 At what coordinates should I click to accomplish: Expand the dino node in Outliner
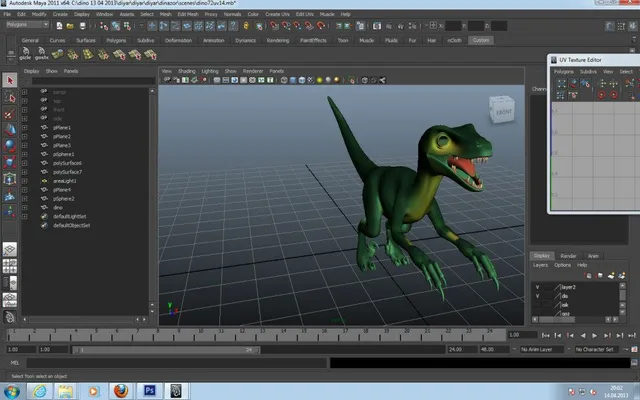pos(24,207)
